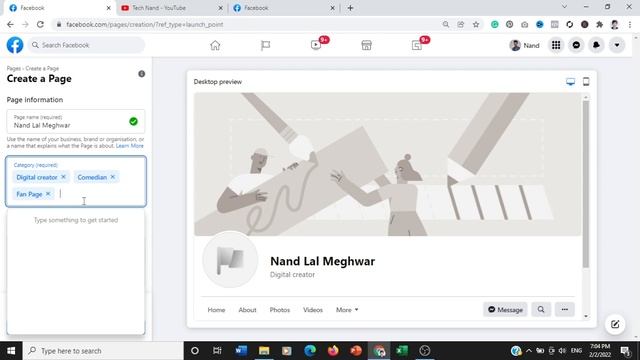Open File Explorer from the taskbar

coord(264,351)
